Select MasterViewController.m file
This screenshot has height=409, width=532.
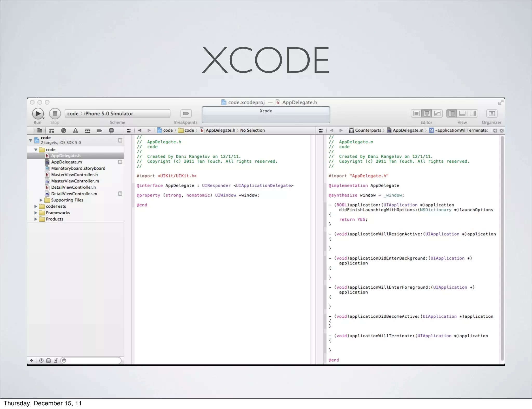pos(75,181)
